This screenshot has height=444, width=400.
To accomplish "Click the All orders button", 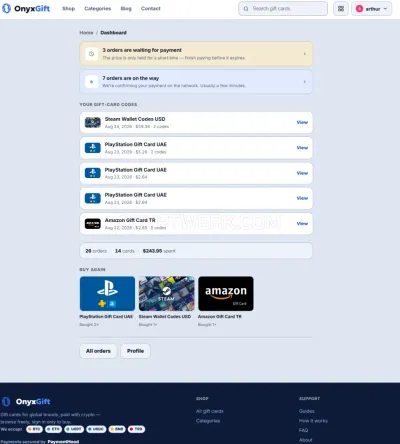I will click(x=98, y=351).
